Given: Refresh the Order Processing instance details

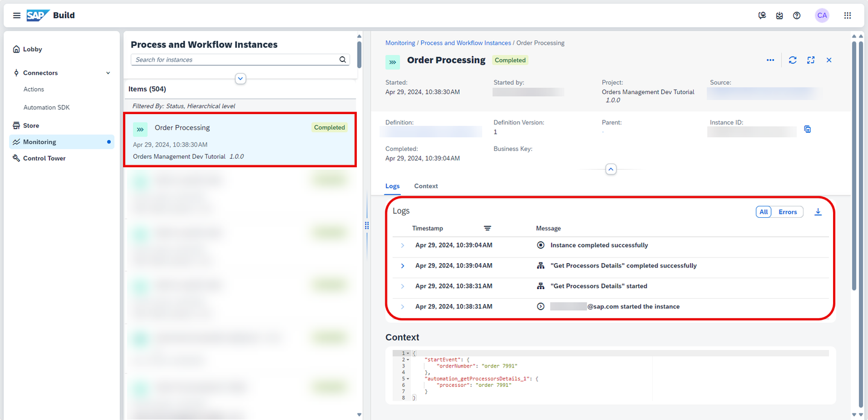Looking at the screenshot, I should coord(793,60).
